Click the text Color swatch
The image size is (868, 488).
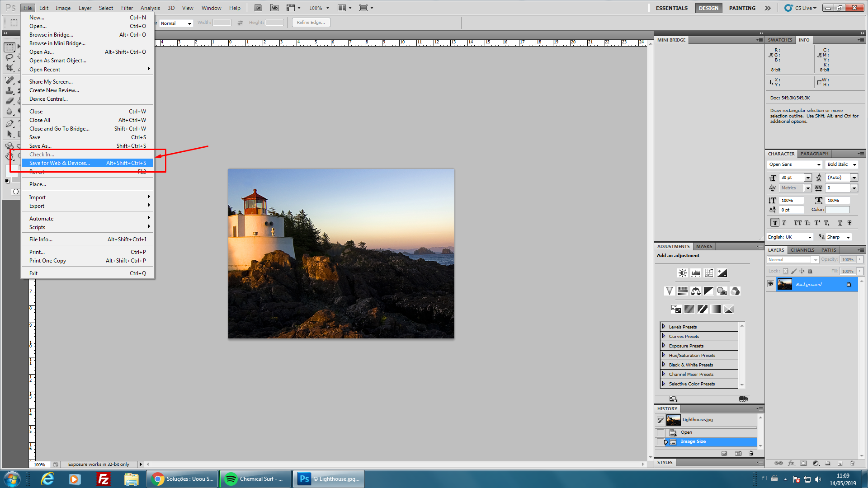point(838,210)
